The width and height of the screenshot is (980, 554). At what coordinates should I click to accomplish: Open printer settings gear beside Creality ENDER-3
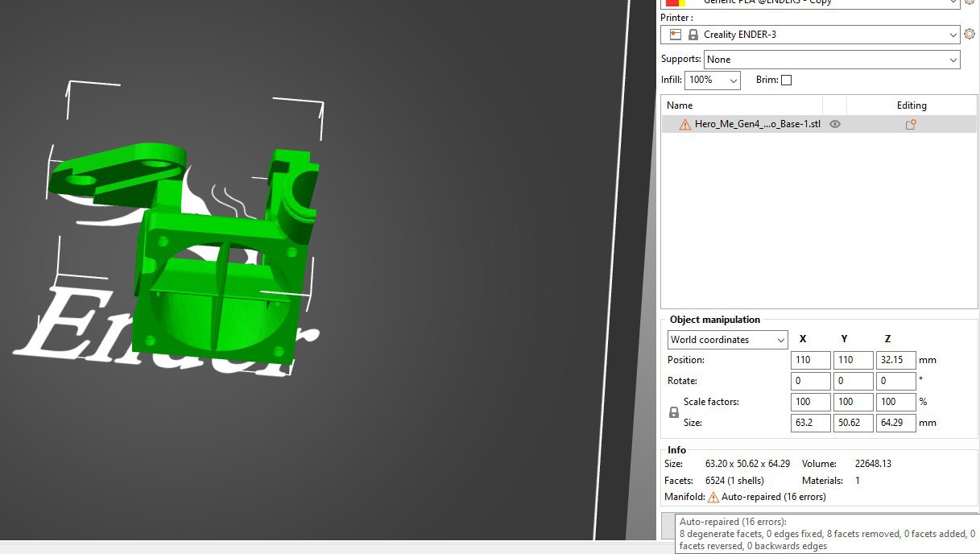pyautogui.click(x=970, y=35)
